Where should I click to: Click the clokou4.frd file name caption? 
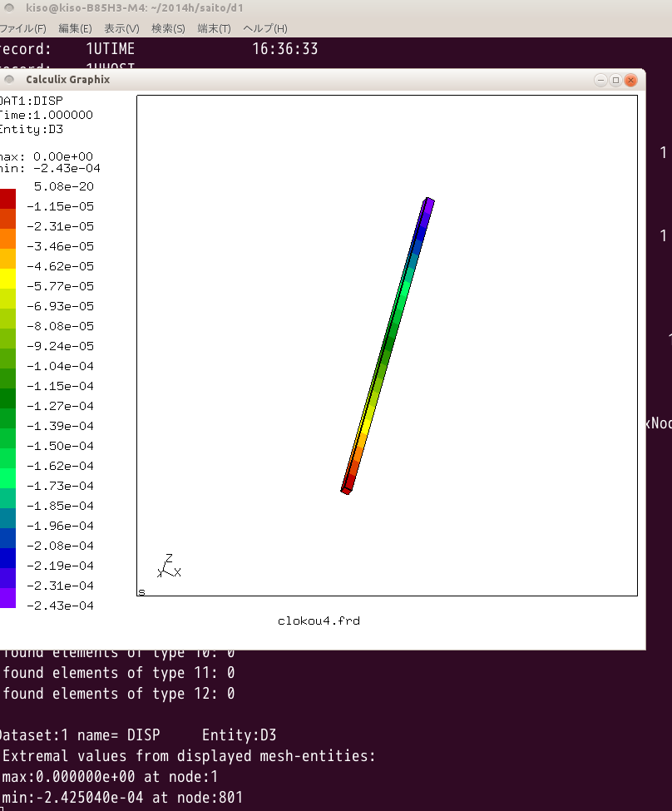click(x=319, y=621)
